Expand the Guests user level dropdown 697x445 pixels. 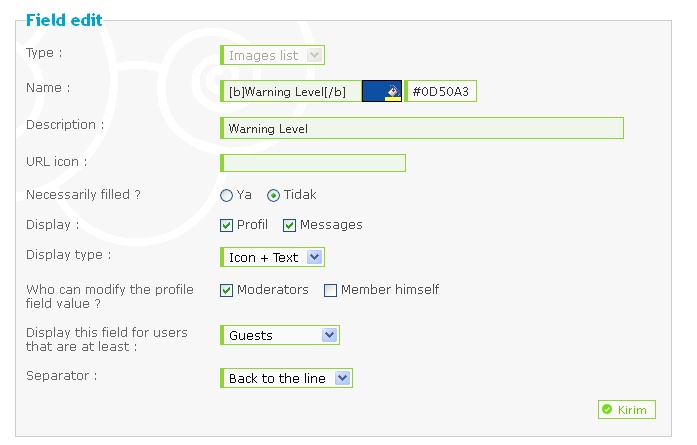coord(280,335)
